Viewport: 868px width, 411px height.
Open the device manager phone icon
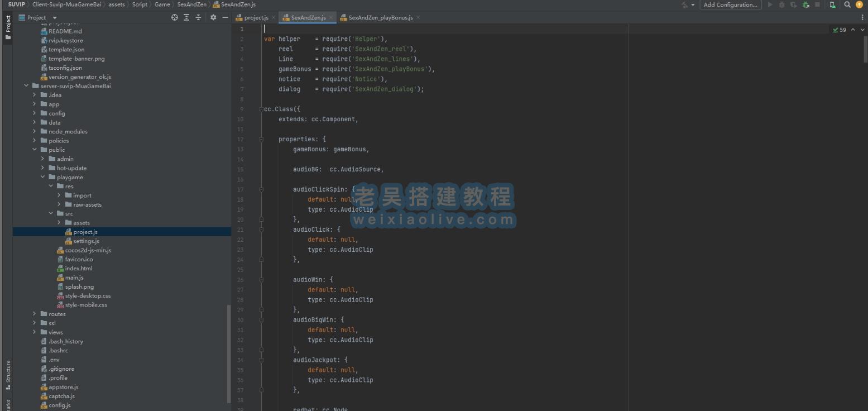tap(832, 4)
